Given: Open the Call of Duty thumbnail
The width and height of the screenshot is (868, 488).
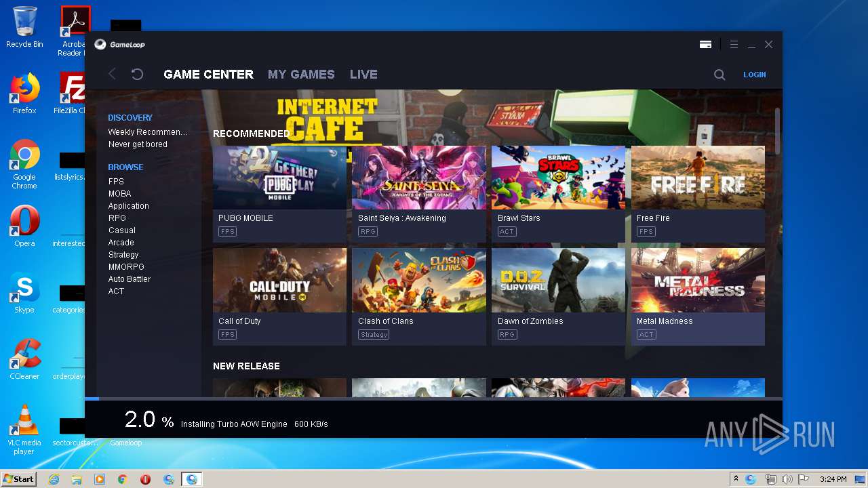Looking at the screenshot, I should tap(279, 280).
